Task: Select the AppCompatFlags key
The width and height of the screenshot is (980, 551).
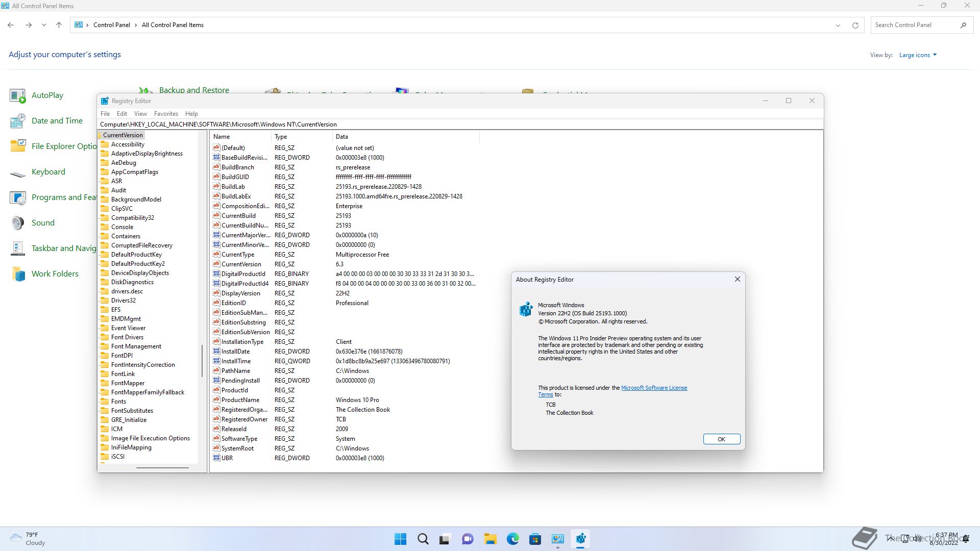Action: [x=135, y=172]
